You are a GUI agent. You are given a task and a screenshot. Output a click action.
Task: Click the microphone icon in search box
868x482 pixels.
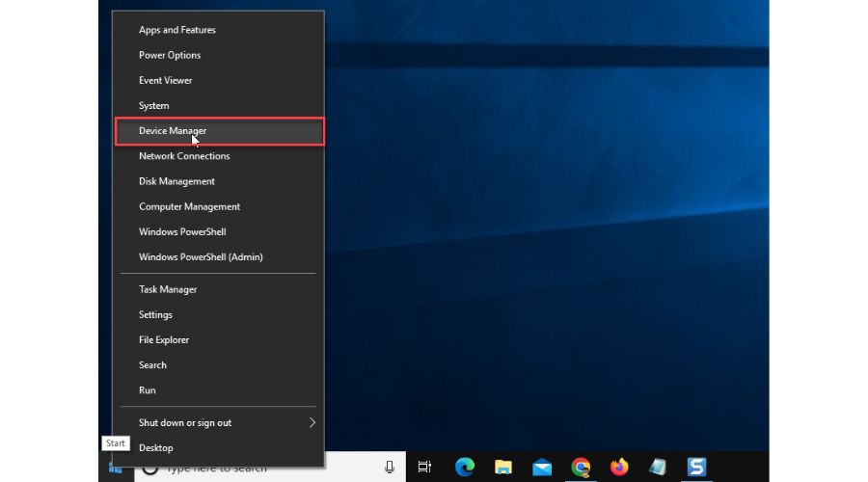click(390, 468)
